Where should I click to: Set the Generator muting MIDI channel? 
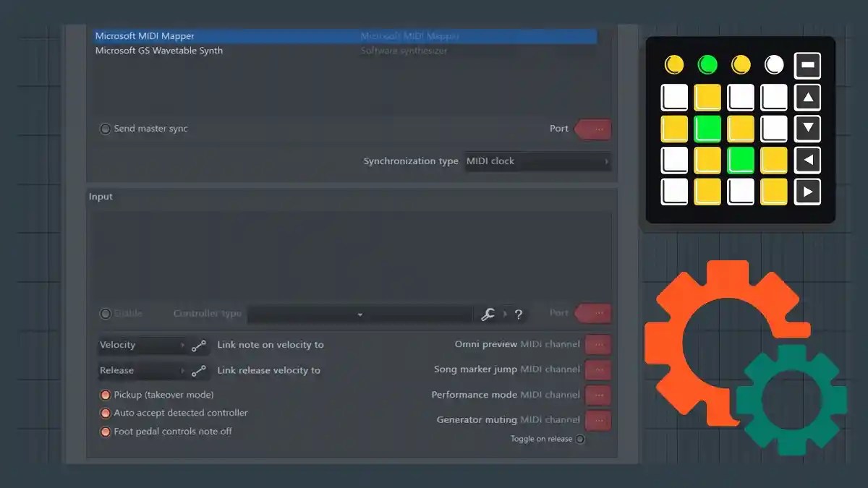pos(597,420)
